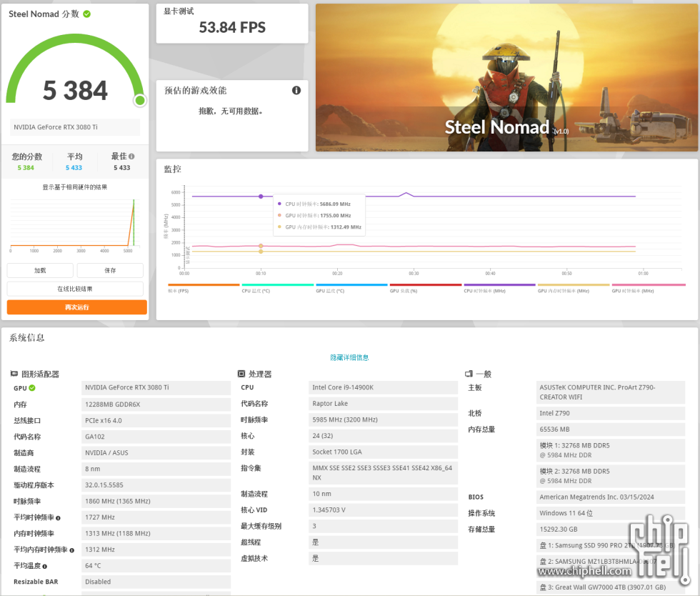Click the 核心 VID value 1.345703 V

coord(383,510)
